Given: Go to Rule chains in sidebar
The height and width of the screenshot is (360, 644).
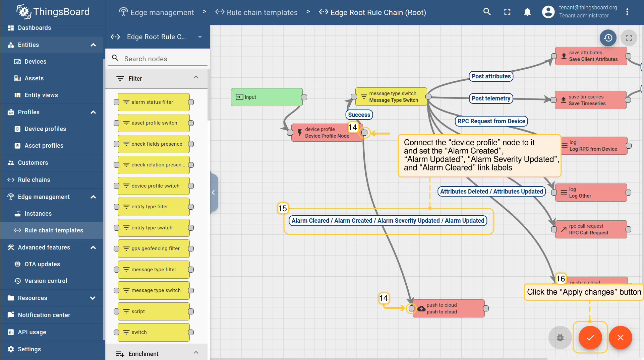Looking at the screenshot, I should 34,180.
